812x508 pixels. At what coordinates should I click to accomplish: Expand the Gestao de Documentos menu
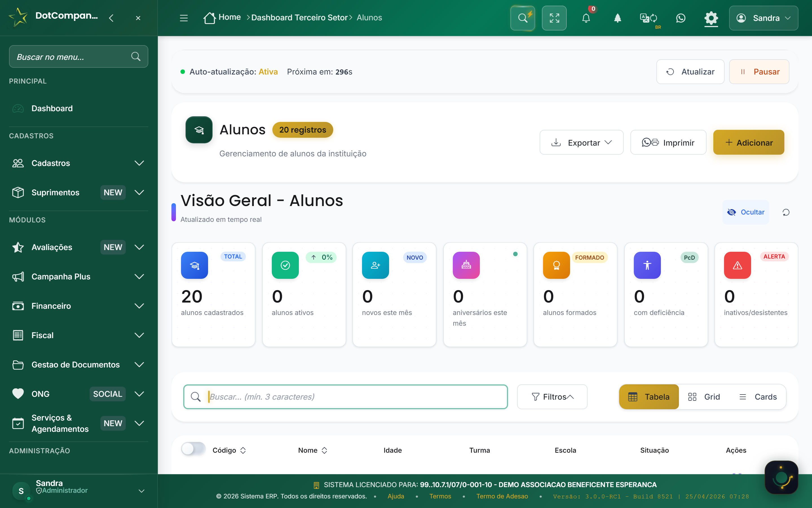point(78,365)
